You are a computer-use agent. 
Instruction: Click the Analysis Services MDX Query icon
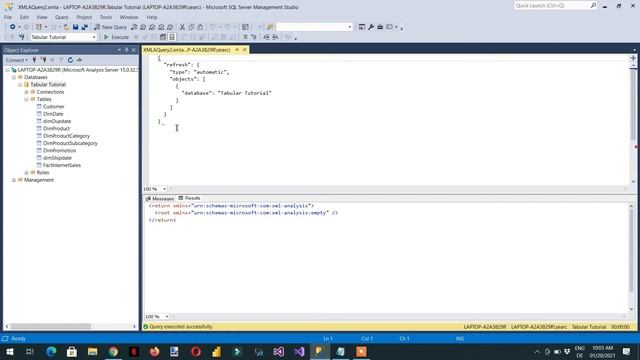(143, 27)
